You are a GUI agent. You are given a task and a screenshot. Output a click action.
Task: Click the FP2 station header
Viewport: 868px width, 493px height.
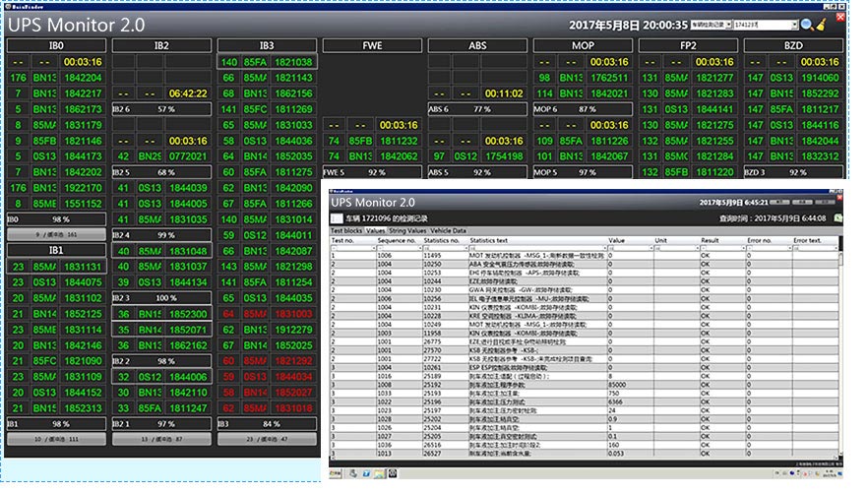pos(688,45)
